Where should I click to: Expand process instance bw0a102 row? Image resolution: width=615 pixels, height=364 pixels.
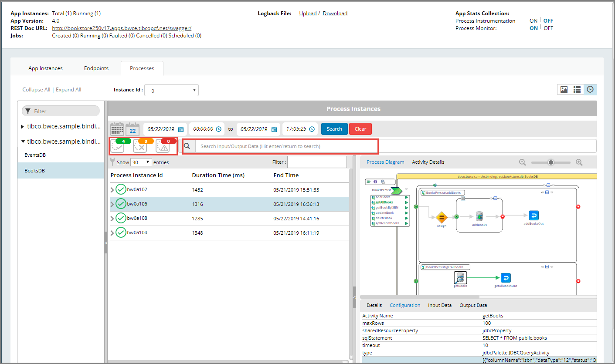112,190
